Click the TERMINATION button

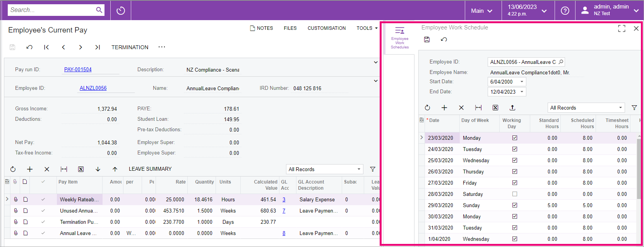coord(130,47)
